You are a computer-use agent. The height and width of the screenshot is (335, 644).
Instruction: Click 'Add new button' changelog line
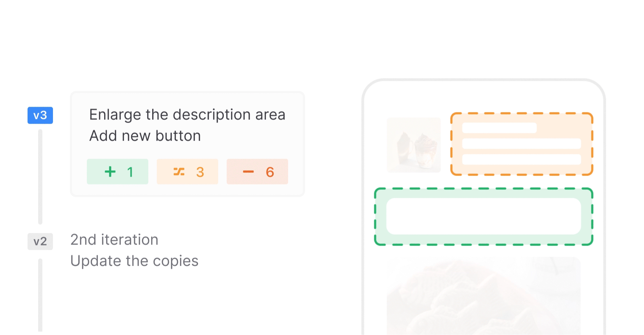click(145, 136)
